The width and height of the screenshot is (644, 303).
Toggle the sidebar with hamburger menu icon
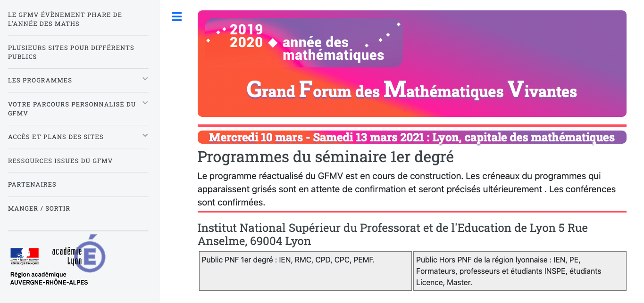(176, 16)
